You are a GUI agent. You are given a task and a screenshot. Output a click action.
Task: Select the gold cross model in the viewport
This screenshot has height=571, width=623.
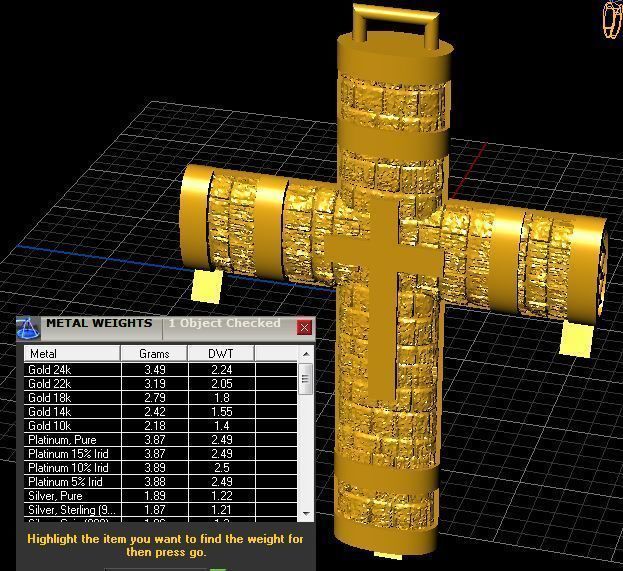click(x=391, y=278)
